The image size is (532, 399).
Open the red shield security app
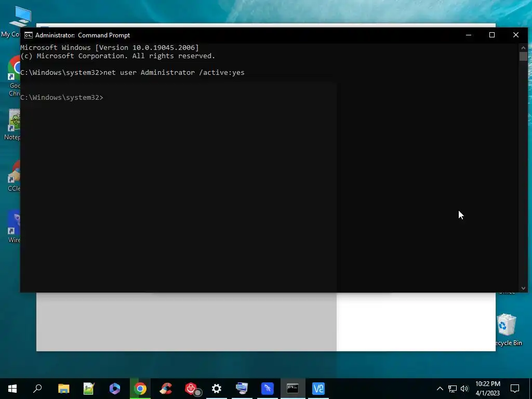tap(191, 389)
